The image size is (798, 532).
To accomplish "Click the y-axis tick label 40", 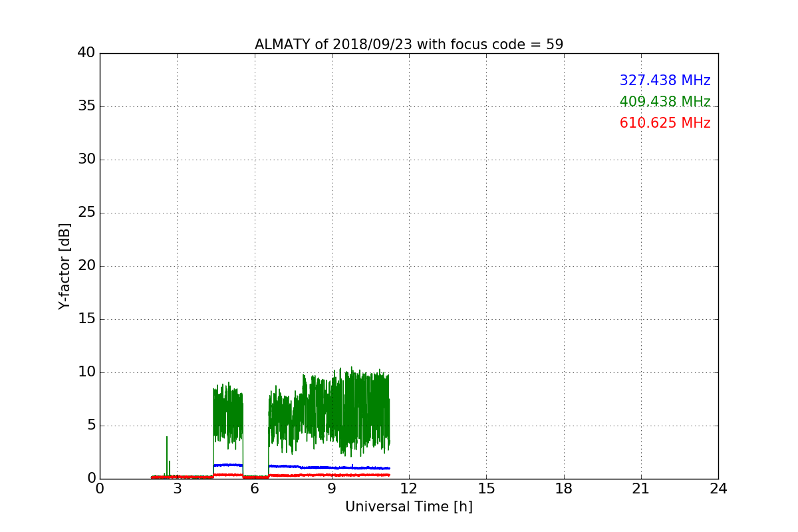I will coord(86,53).
